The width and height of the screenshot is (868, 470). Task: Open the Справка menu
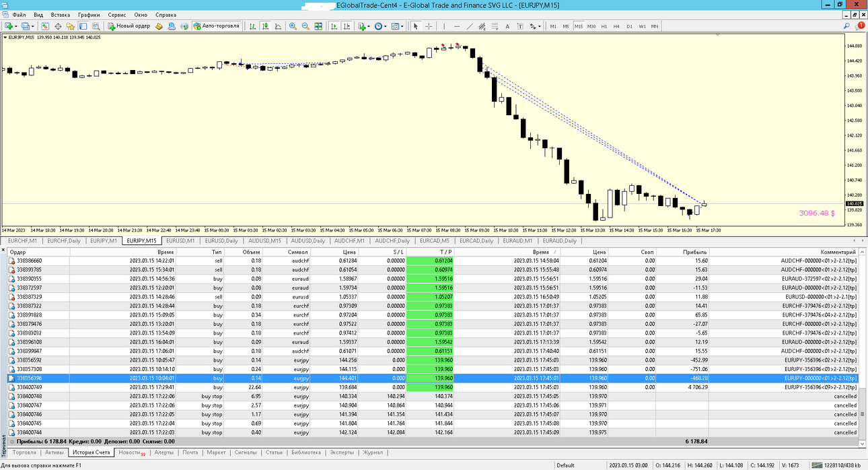click(166, 15)
